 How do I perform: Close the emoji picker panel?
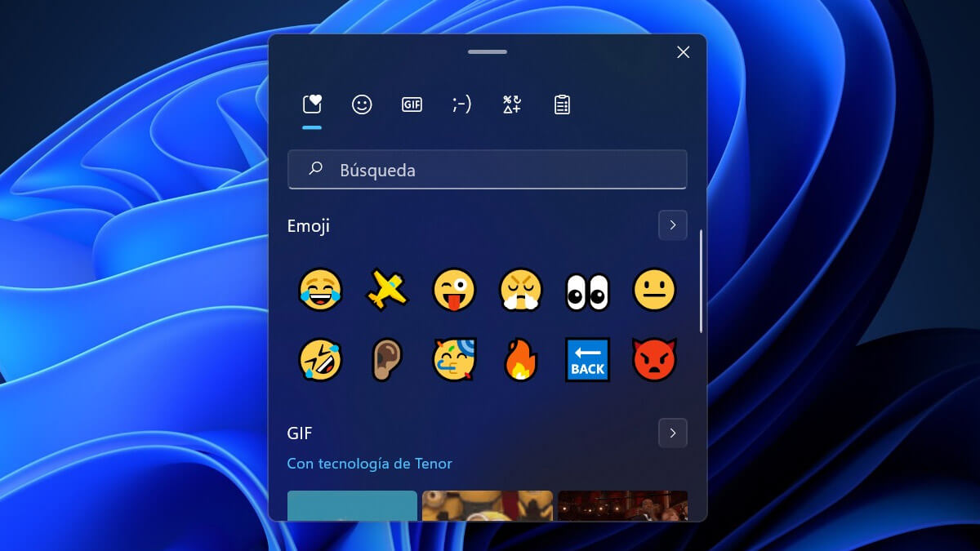(x=684, y=52)
